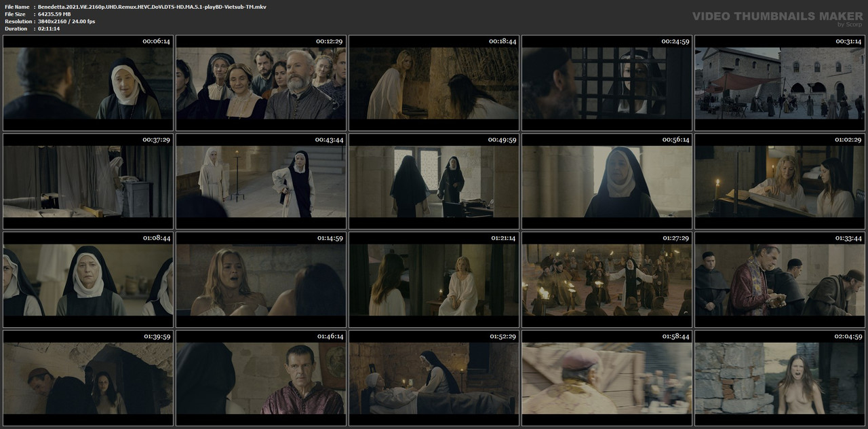Select the frame stamped 00:49:59

pos(434,181)
